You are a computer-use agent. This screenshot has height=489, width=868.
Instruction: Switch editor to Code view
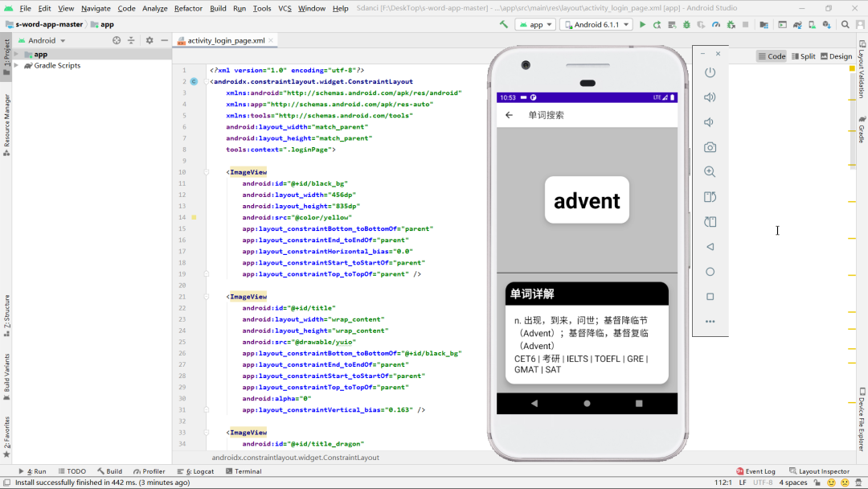(x=772, y=56)
